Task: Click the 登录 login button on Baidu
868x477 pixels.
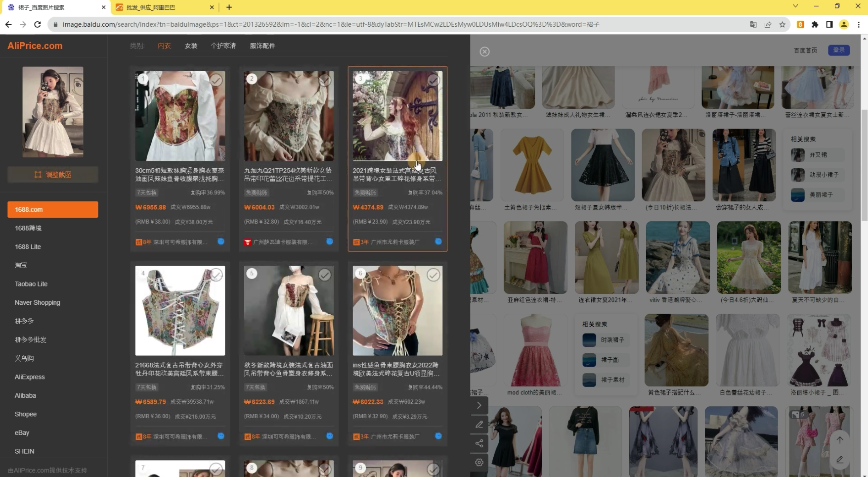Action: (839, 50)
